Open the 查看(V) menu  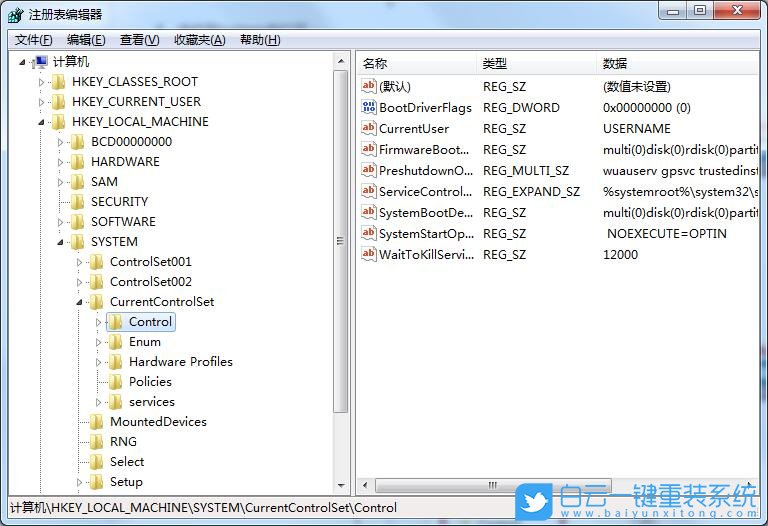140,40
